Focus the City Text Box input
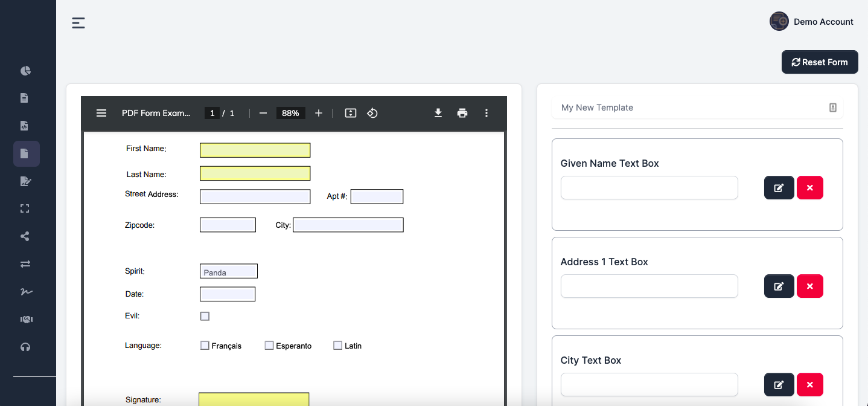This screenshot has height=406, width=868. [x=649, y=385]
